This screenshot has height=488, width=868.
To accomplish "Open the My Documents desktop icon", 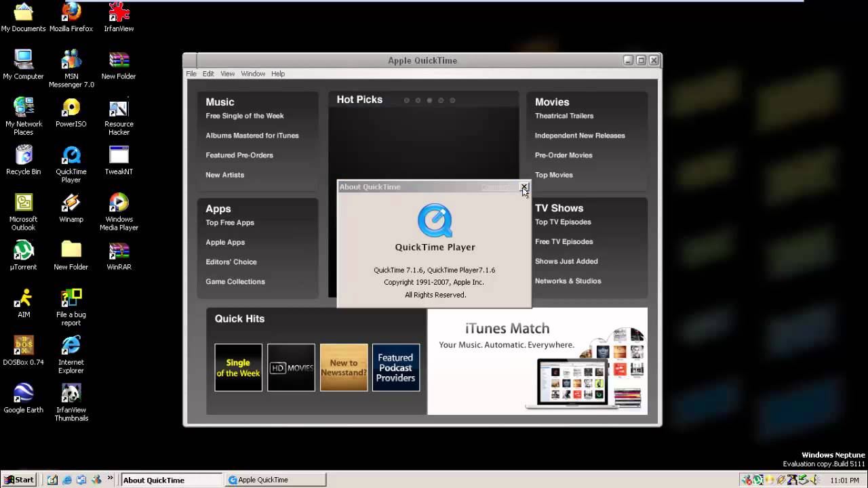I will point(23,17).
